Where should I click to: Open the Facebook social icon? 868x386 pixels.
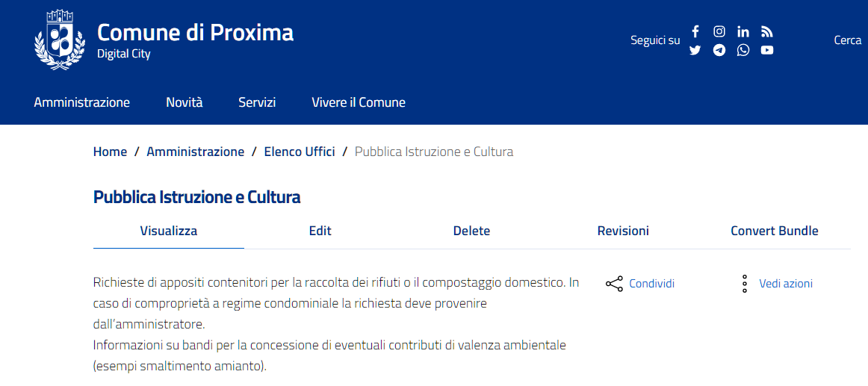[x=695, y=31]
